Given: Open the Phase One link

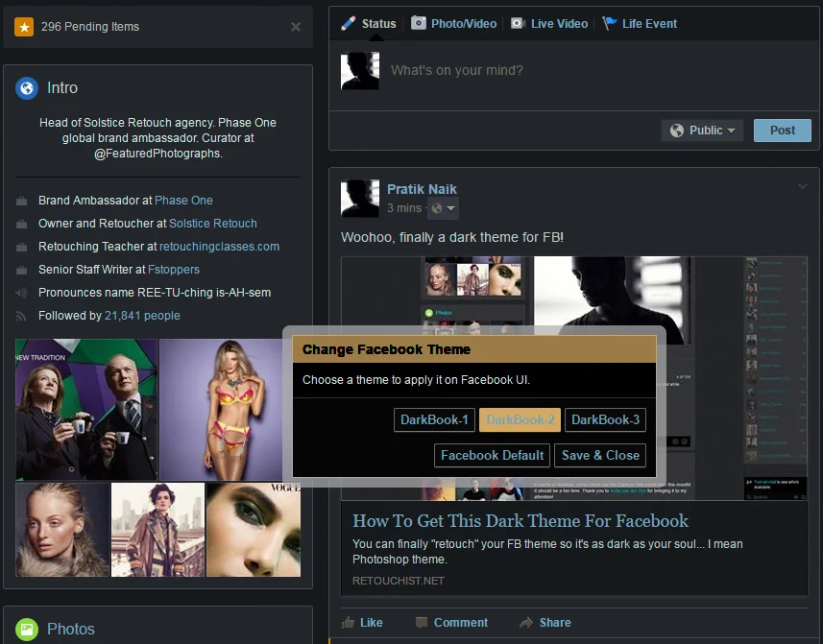Looking at the screenshot, I should pyautogui.click(x=183, y=201).
